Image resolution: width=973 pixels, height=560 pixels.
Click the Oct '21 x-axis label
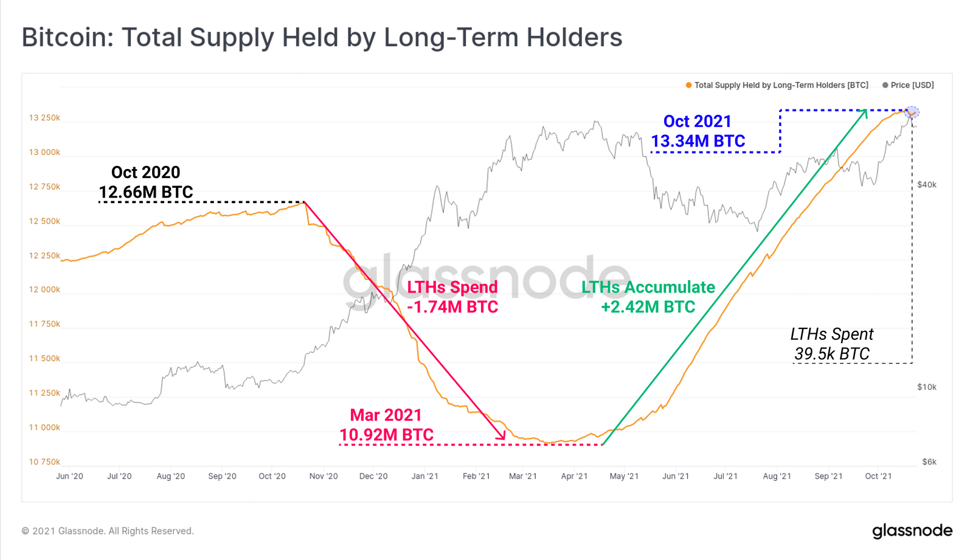pos(878,476)
